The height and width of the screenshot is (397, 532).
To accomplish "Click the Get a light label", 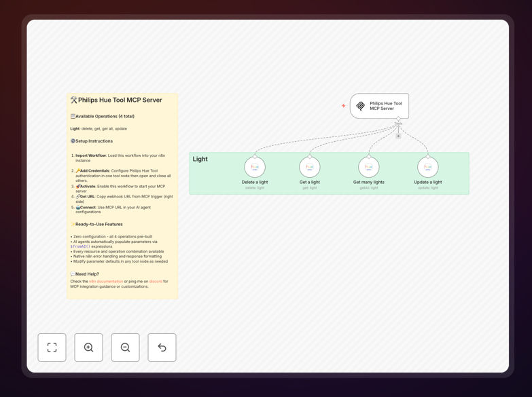I will point(310,182).
